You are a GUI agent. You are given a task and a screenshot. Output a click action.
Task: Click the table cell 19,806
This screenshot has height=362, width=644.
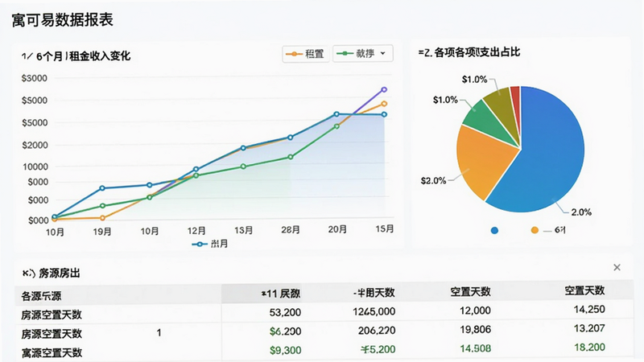475,329
